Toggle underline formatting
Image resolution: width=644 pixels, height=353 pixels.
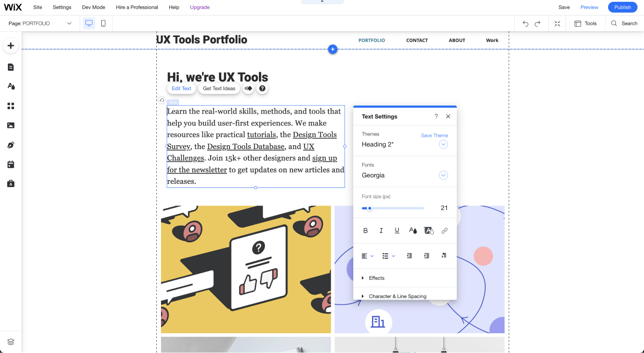coord(397,231)
